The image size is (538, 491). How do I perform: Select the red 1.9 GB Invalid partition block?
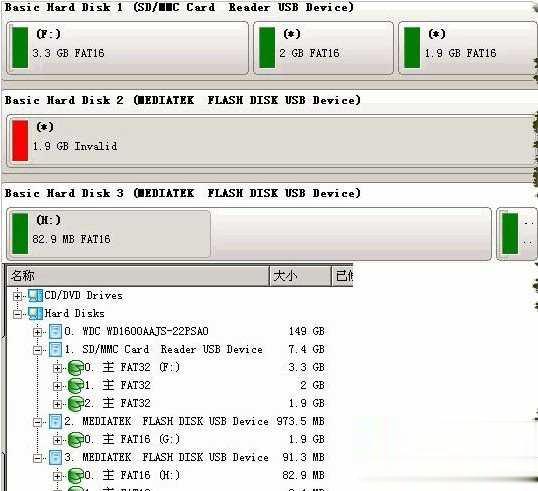[271, 141]
